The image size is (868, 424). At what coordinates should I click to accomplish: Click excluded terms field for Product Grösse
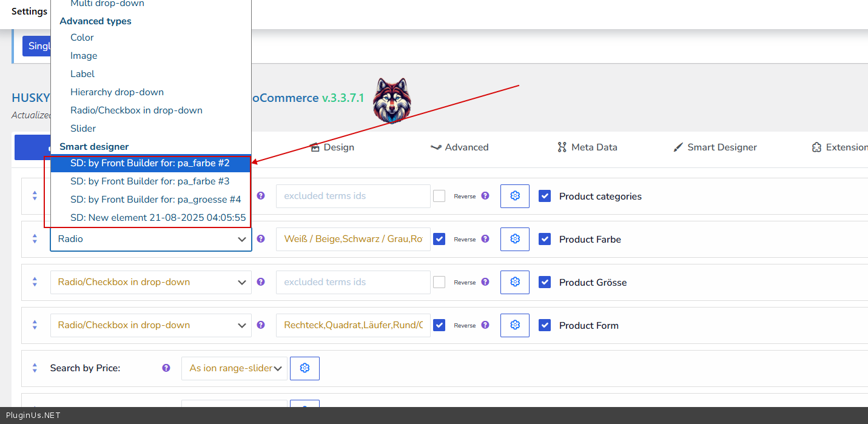(x=353, y=282)
